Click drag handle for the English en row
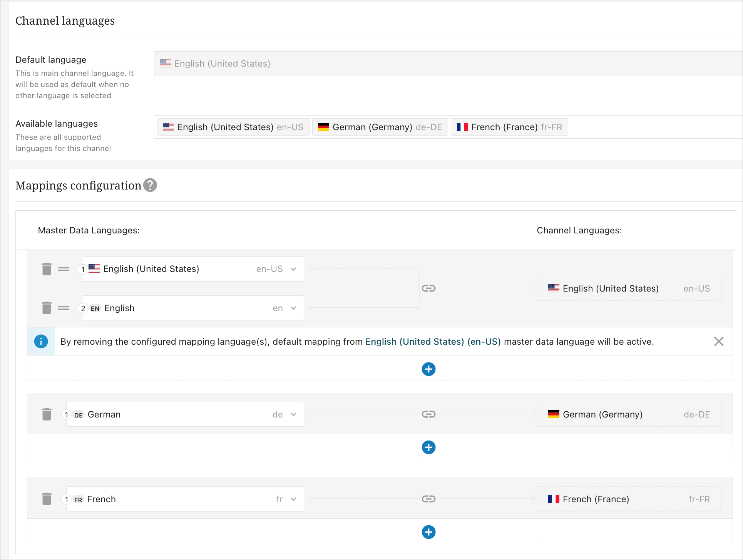Screen dimensions: 743x560 pos(64,308)
